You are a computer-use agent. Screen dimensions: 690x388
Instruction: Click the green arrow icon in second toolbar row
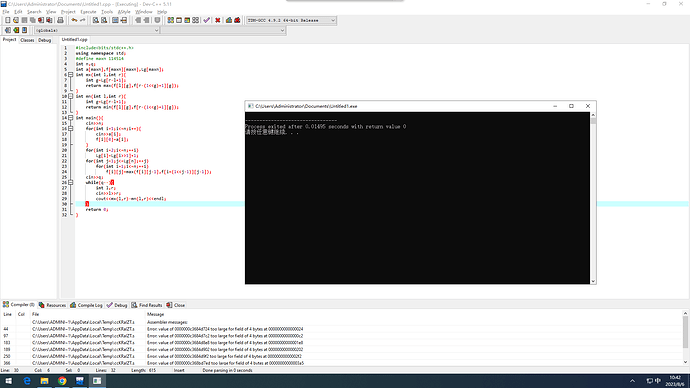click(16, 30)
